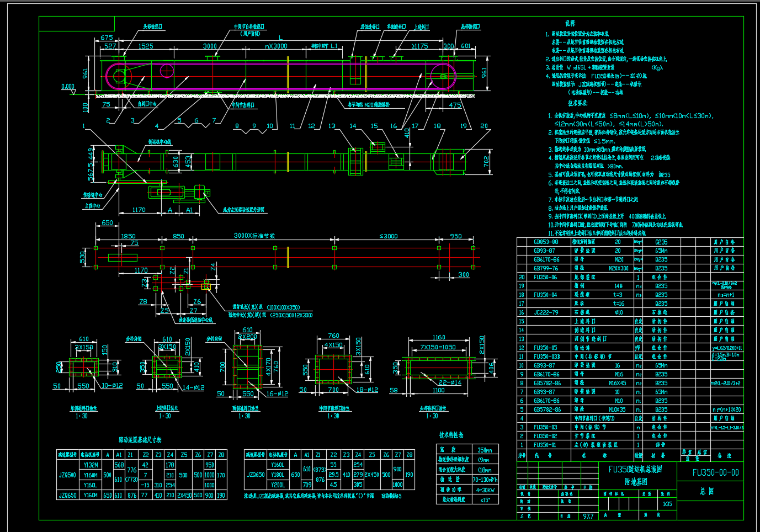Select the ≥1175 dimension on the top view
The height and width of the screenshot is (532, 760).
(419, 46)
